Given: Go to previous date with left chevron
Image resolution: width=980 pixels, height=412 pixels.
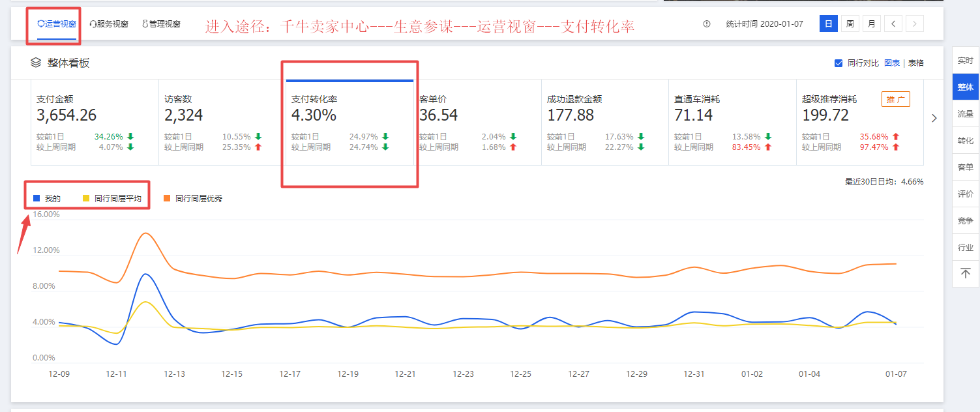Looking at the screenshot, I should tap(893, 24).
